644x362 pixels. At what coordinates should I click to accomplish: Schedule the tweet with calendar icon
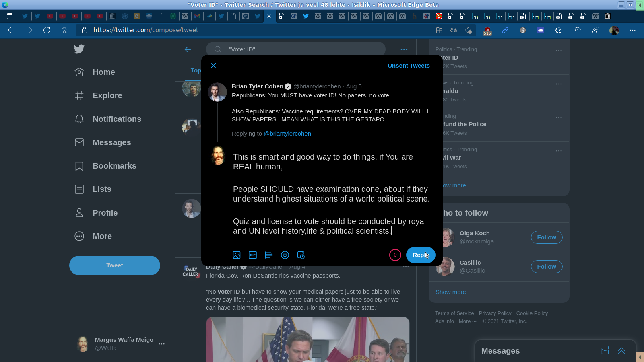301,255
